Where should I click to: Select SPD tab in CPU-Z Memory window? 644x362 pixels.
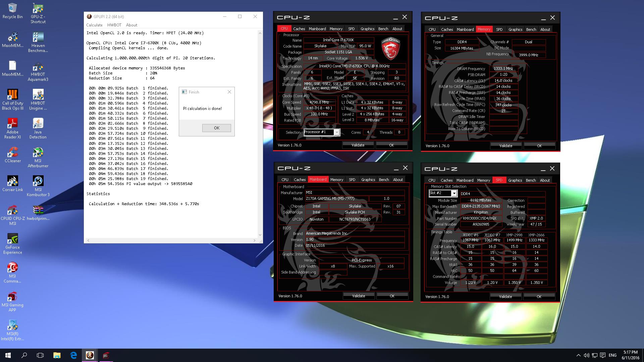point(499,29)
